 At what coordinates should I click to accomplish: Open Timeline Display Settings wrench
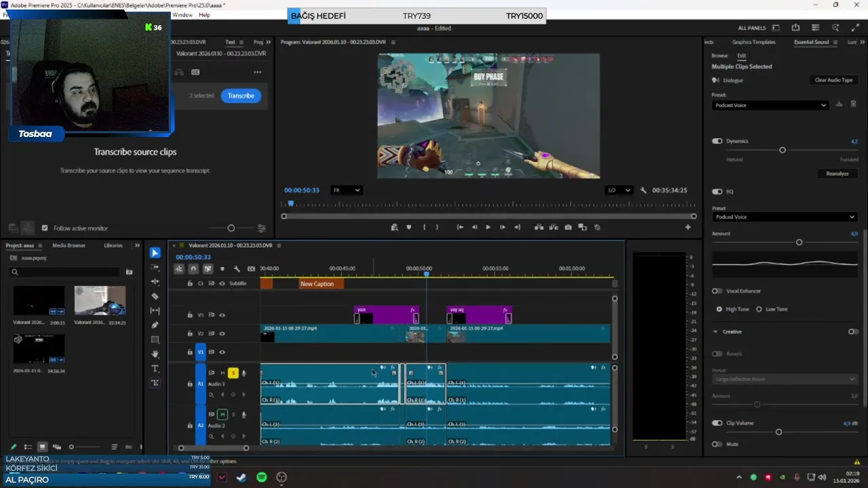coord(237,269)
